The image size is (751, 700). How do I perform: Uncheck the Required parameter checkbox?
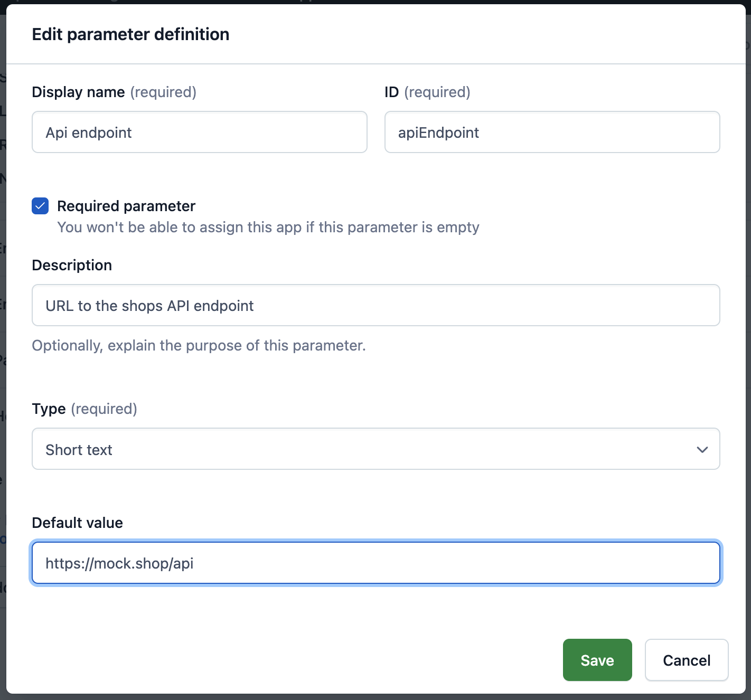coord(40,206)
